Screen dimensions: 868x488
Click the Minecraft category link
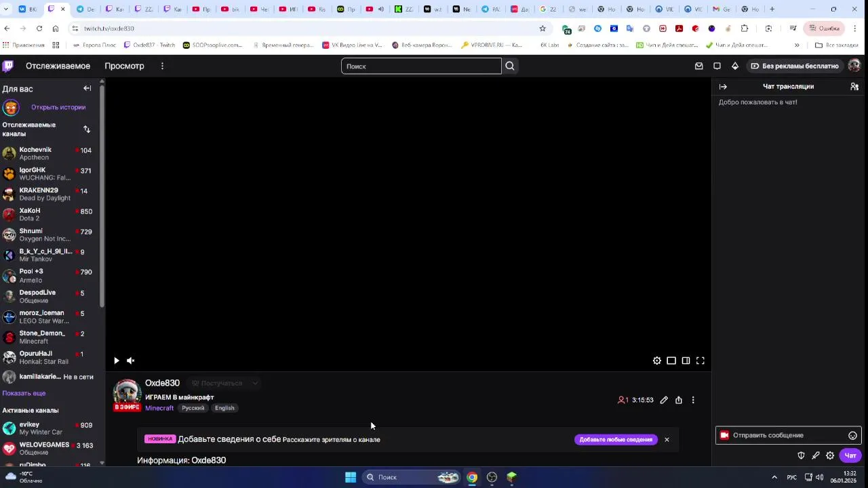[x=159, y=408]
